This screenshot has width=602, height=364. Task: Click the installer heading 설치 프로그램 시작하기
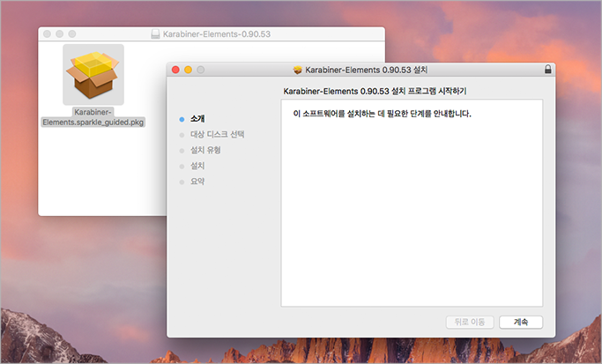pyautogui.click(x=375, y=91)
